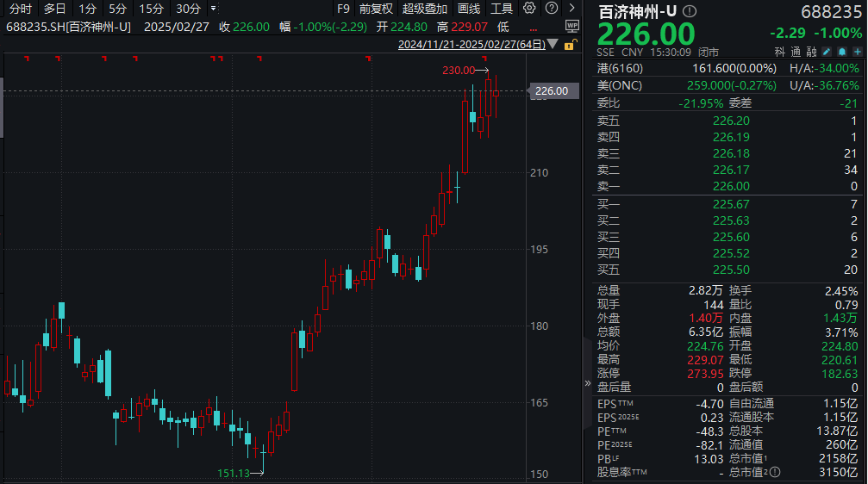Click the stock code 688235

pos(832,11)
